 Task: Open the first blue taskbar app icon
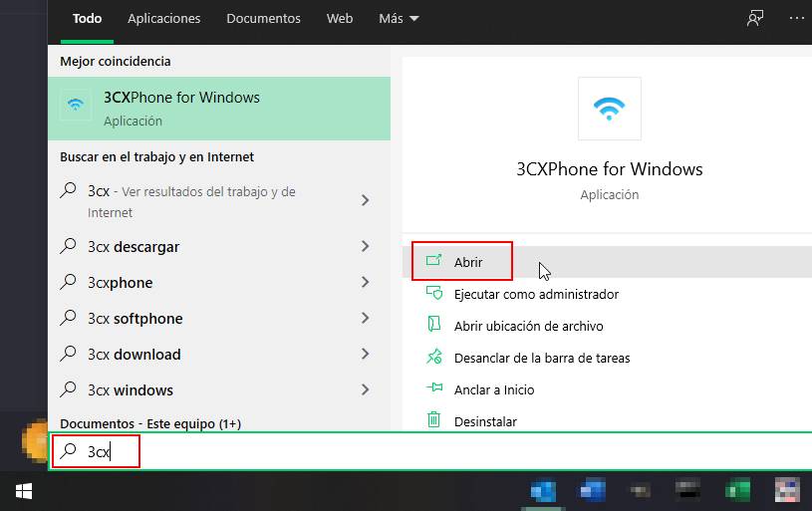543,491
